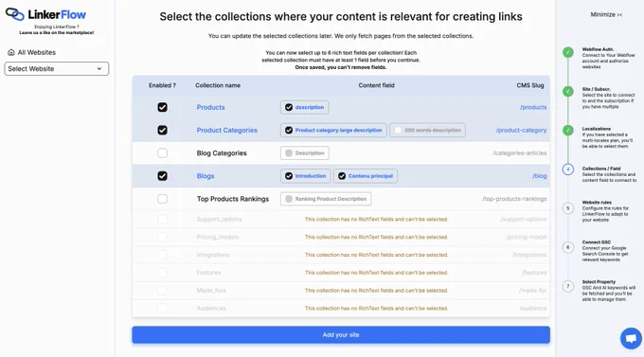This screenshot has height=357, width=644.
Task: Open the Blogs collection name
Action: (x=206, y=176)
